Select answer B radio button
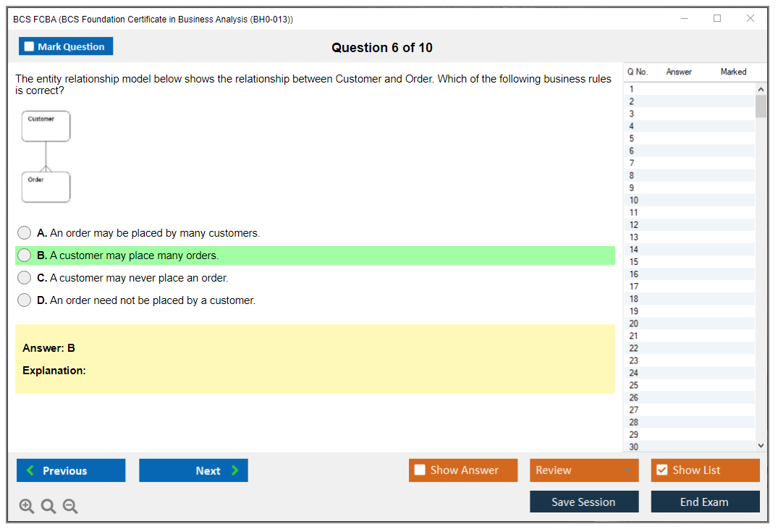 [x=25, y=256]
